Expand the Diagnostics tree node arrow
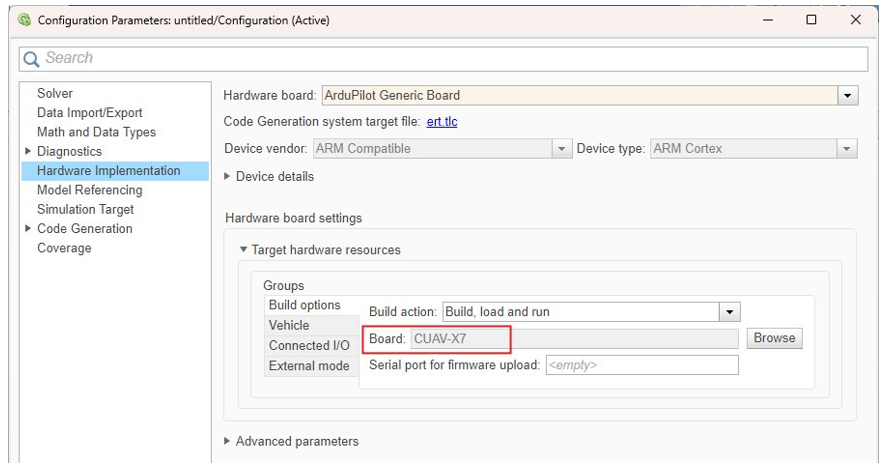 tap(28, 151)
